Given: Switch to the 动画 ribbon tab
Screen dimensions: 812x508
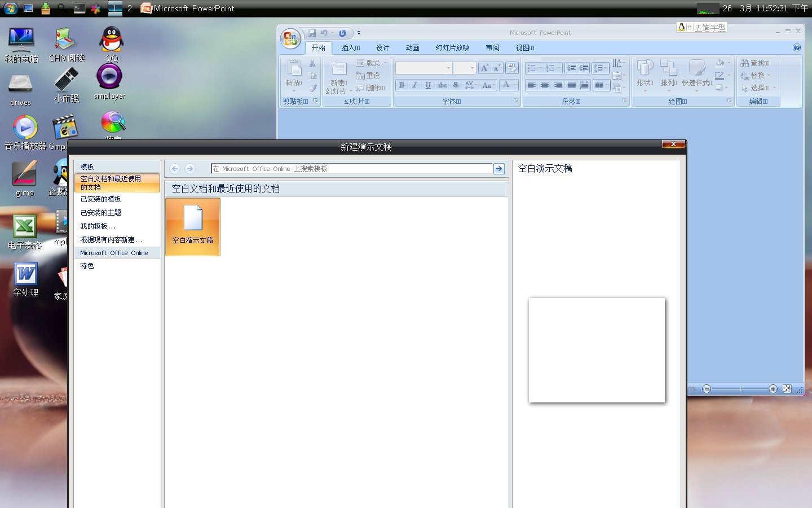Looking at the screenshot, I should click(x=413, y=48).
